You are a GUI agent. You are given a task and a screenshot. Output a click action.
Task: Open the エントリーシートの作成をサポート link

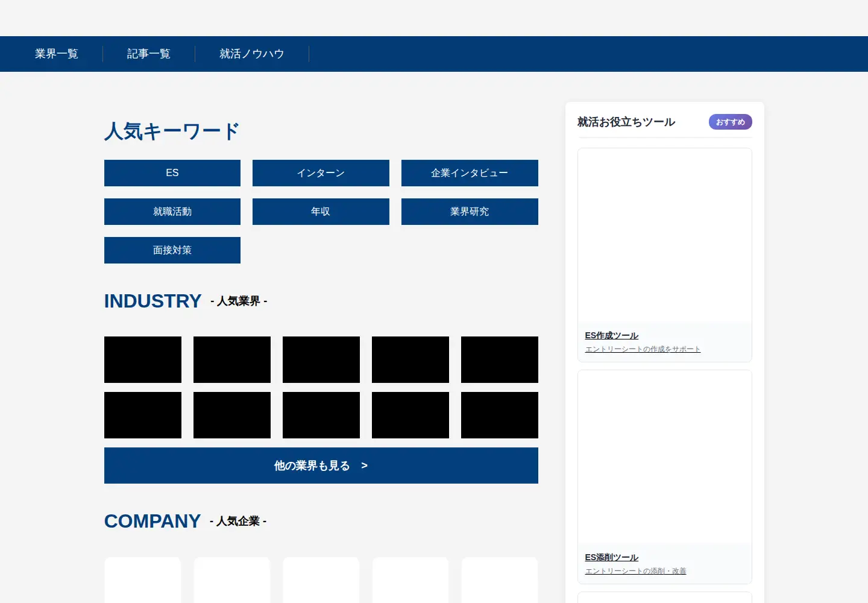pyautogui.click(x=643, y=349)
